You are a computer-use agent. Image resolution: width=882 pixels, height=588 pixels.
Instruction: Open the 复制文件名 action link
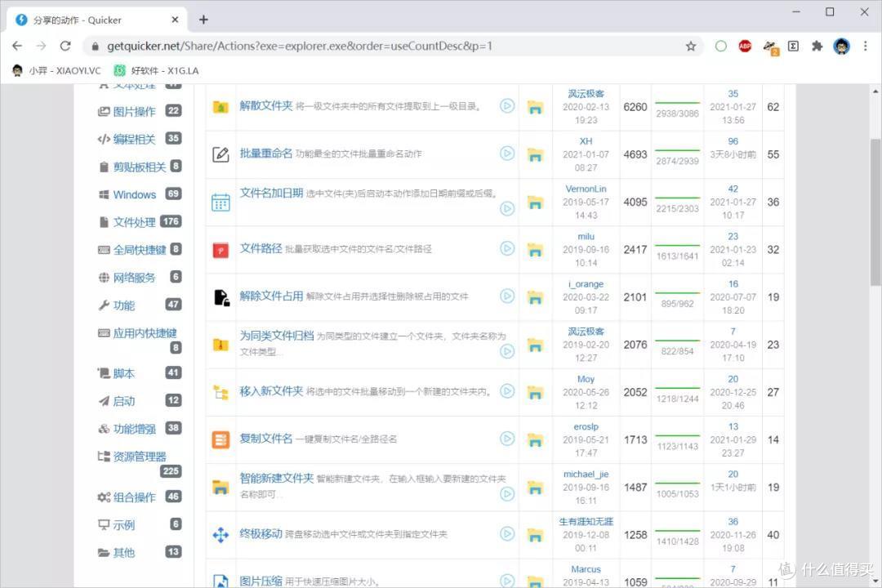point(266,439)
